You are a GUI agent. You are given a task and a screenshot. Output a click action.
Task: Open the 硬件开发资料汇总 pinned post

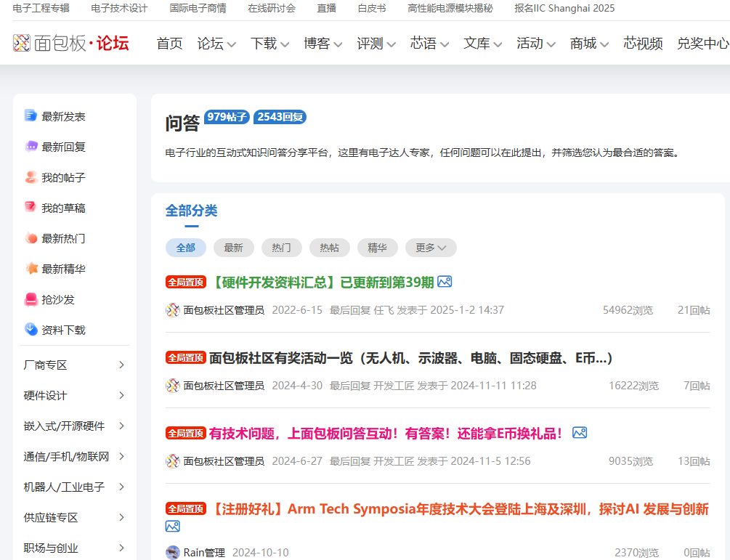click(x=322, y=282)
